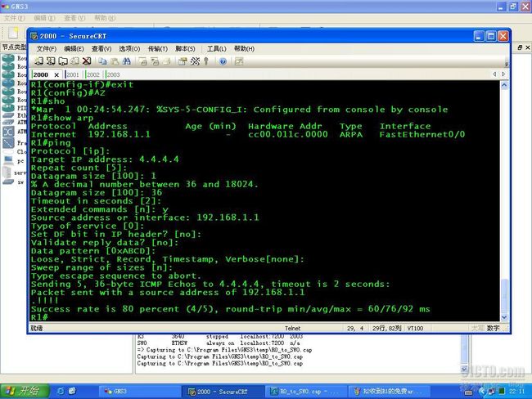Click the terminal scrollbar down arrow
This screenshot has height=399, width=532.
[x=504, y=317]
